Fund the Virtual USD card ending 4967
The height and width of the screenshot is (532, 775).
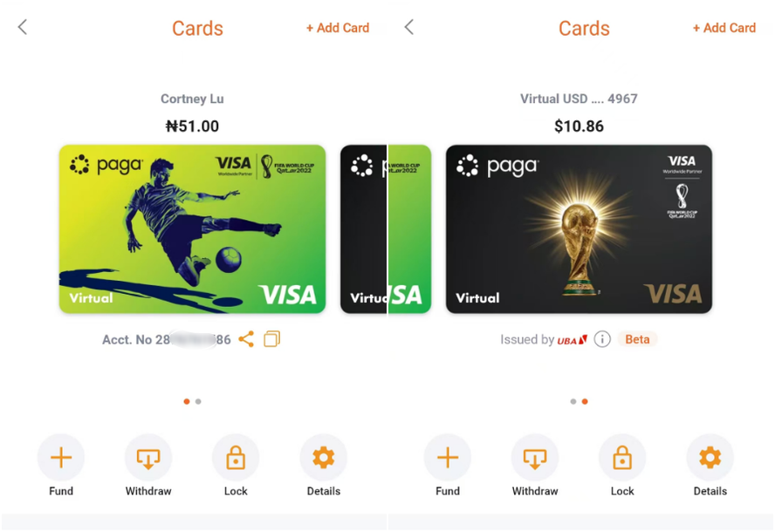click(448, 457)
